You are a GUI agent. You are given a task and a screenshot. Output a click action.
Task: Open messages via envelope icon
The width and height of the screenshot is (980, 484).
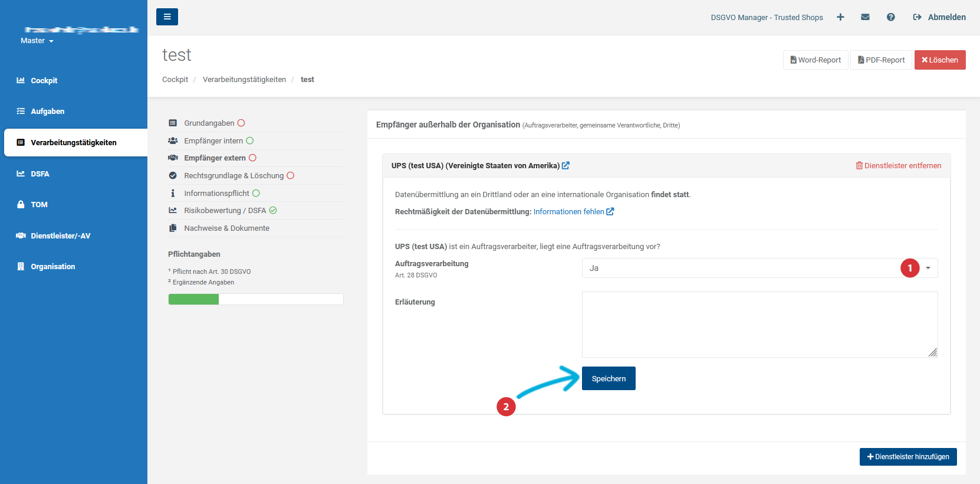pos(865,17)
